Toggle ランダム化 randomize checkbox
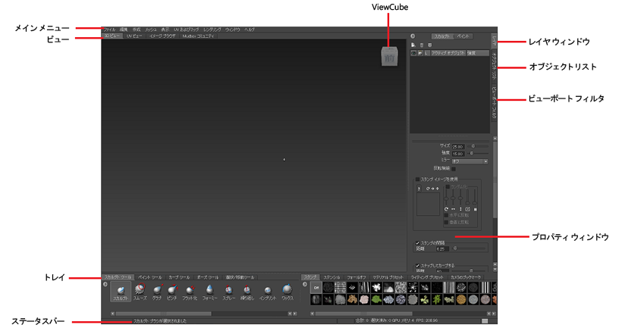 448,186
